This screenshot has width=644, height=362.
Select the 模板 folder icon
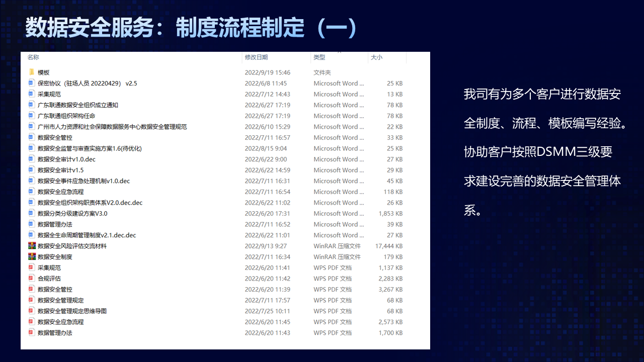point(31,72)
